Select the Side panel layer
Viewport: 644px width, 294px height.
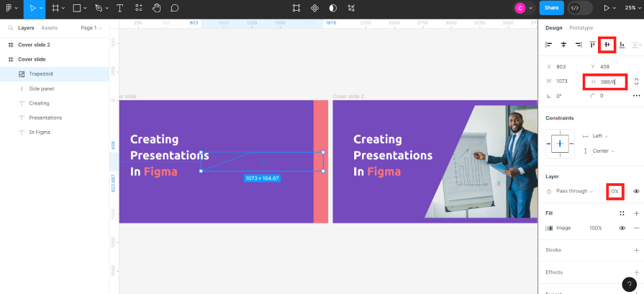coord(42,89)
